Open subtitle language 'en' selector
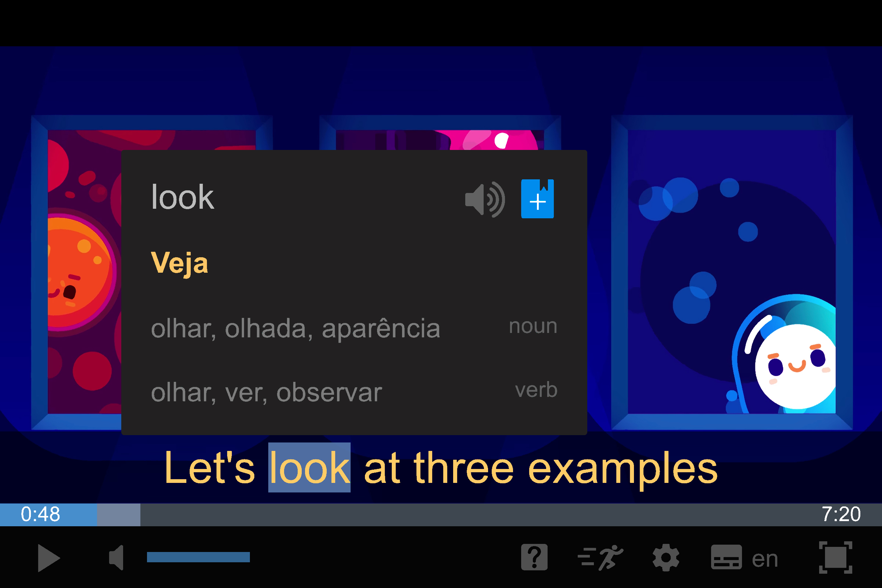This screenshot has width=882, height=588. 765,559
